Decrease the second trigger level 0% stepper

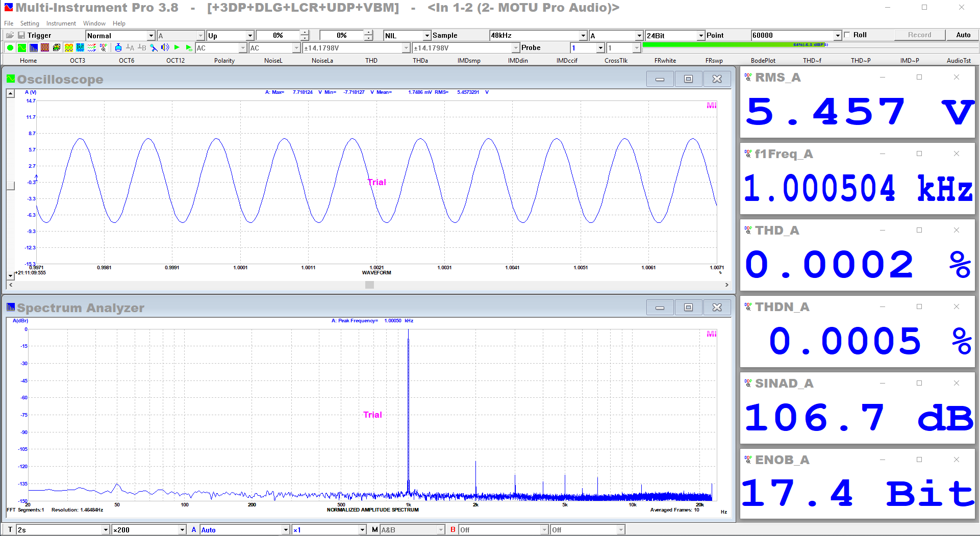point(368,38)
